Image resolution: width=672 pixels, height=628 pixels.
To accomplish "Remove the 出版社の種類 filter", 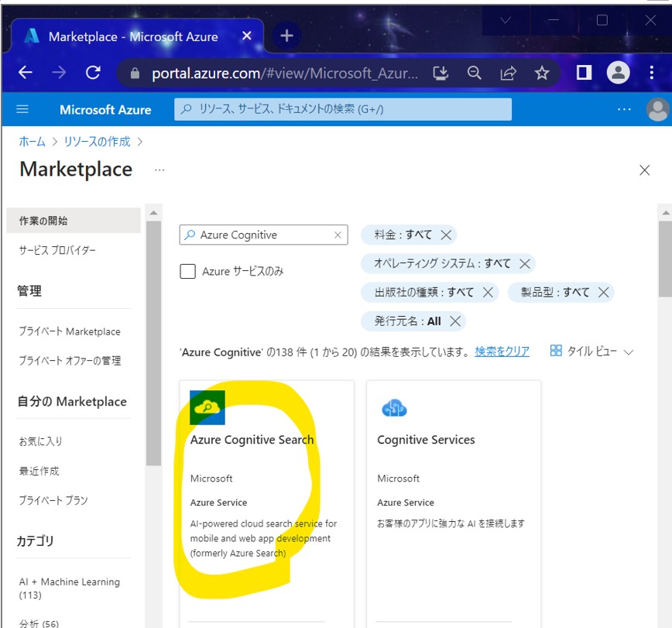I will 488,293.
